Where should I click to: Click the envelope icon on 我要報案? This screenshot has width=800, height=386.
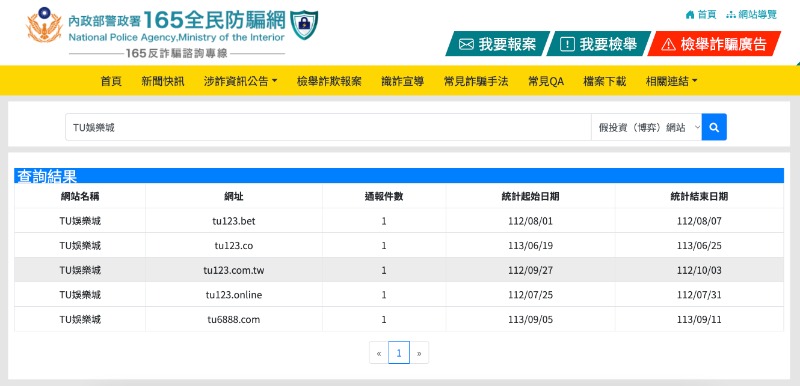pyautogui.click(x=466, y=45)
